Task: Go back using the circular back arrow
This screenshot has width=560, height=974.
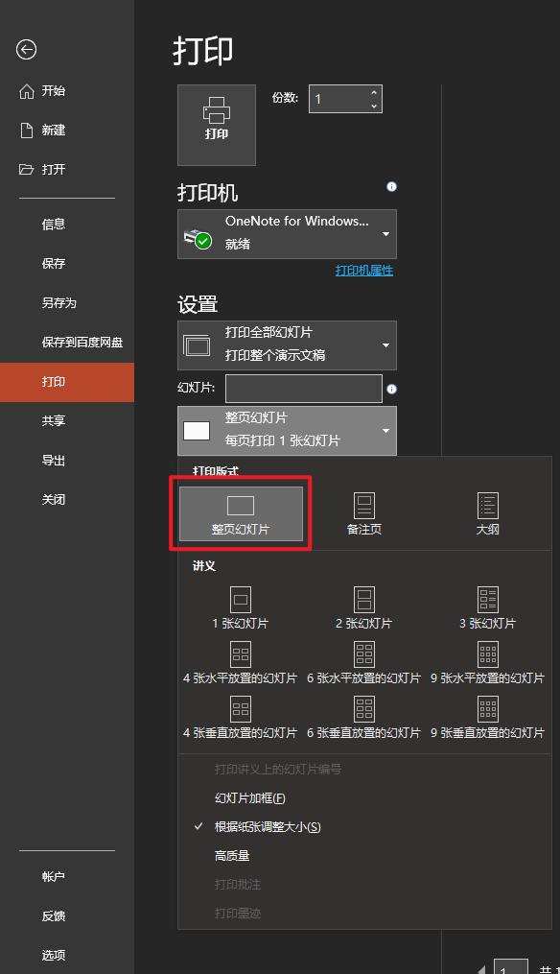Action: click(x=26, y=49)
